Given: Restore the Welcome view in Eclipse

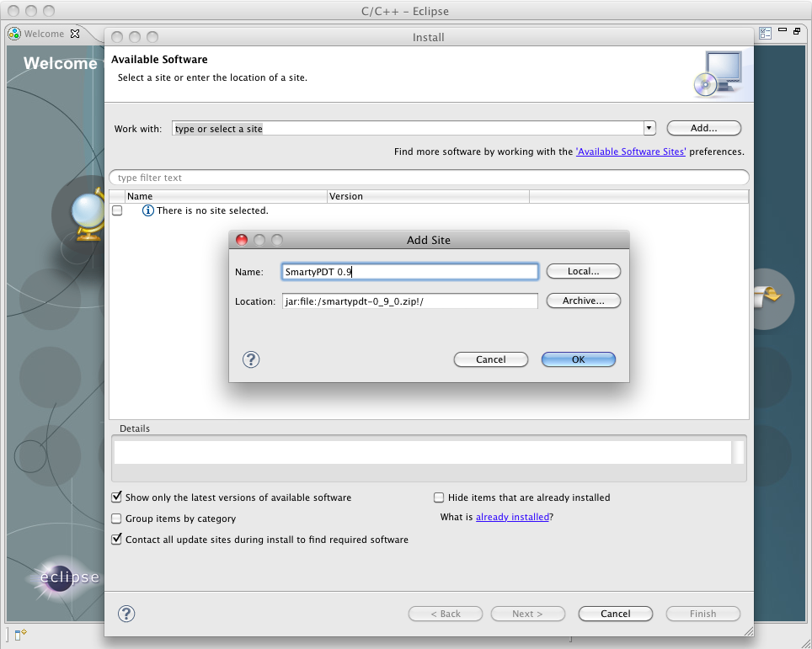Looking at the screenshot, I should click(x=797, y=31).
